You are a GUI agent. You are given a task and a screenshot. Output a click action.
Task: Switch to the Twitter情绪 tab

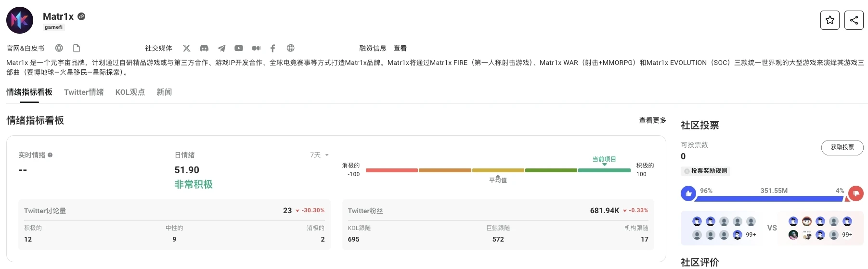pyautogui.click(x=84, y=92)
